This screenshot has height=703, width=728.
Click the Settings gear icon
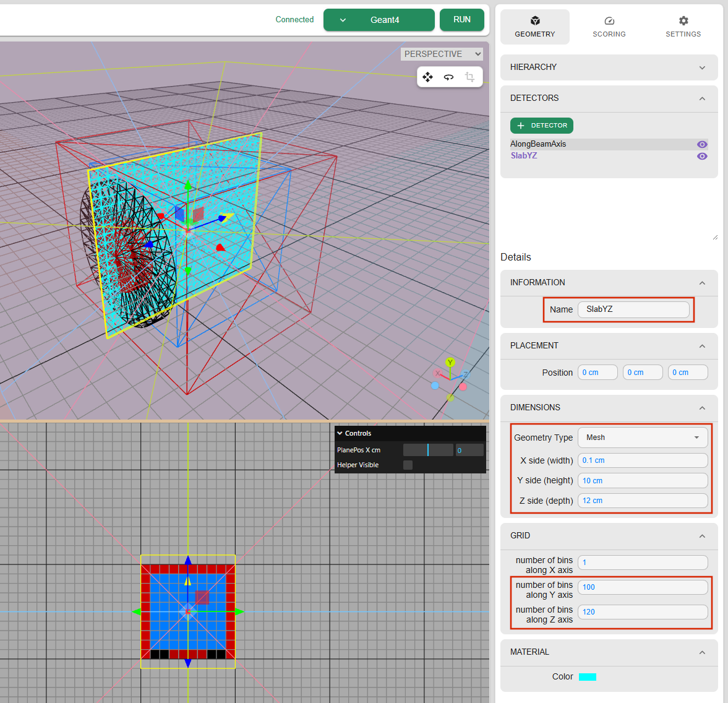pos(683,21)
